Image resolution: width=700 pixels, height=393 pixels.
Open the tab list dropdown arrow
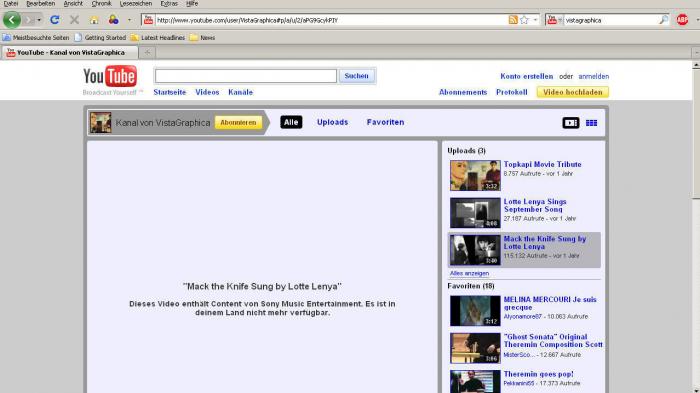coord(696,52)
